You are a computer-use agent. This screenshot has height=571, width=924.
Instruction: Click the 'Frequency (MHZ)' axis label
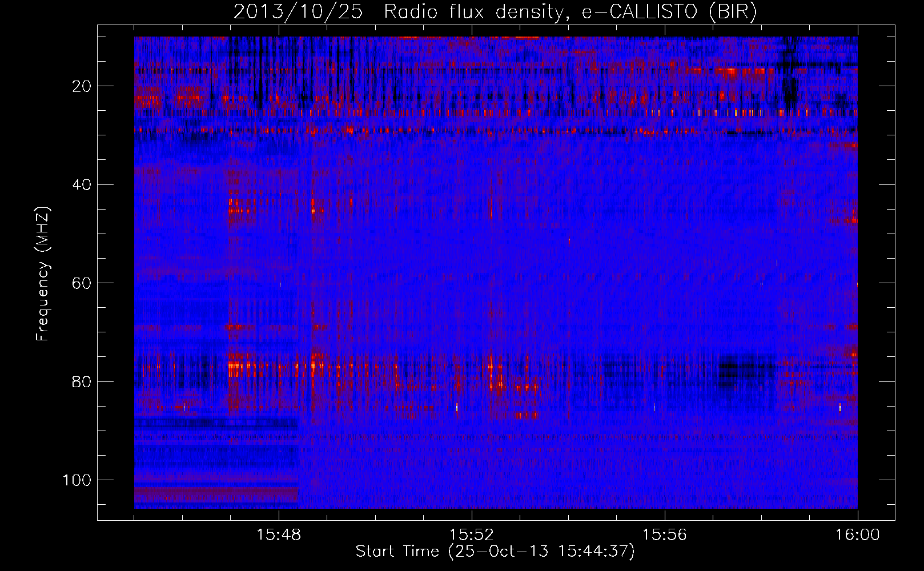point(43,274)
